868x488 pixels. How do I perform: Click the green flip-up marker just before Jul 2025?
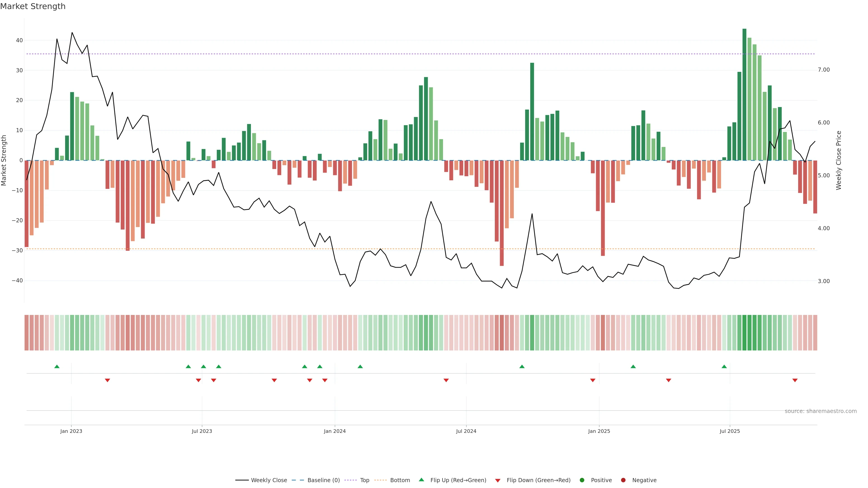coord(724,366)
